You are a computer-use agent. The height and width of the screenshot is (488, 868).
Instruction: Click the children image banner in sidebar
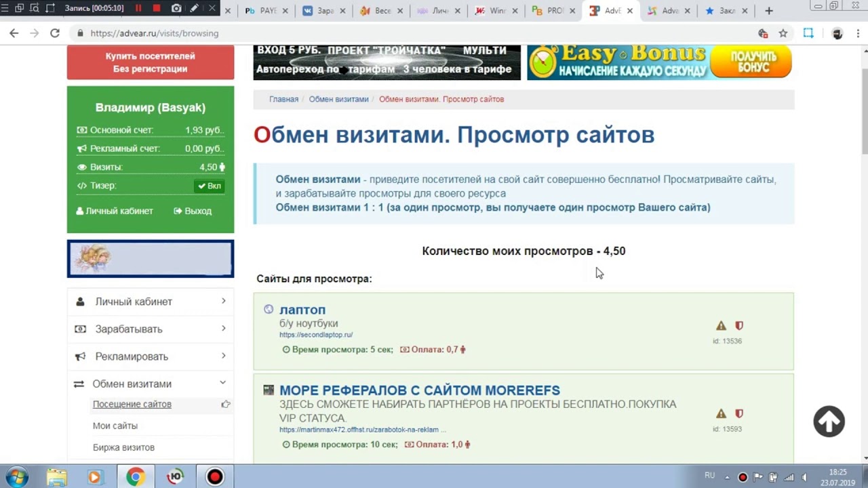pyautogui.click(x=151, y=259)
